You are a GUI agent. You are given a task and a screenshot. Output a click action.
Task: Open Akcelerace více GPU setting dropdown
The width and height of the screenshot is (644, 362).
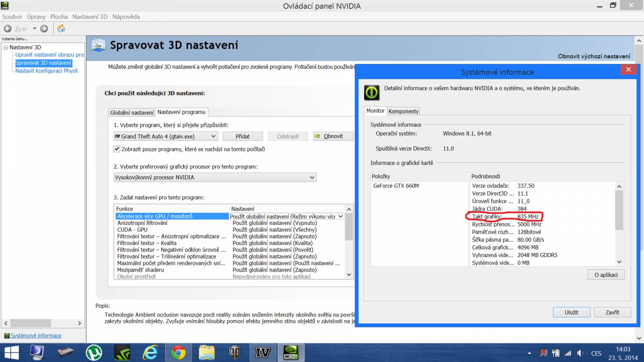click(341, 216)
